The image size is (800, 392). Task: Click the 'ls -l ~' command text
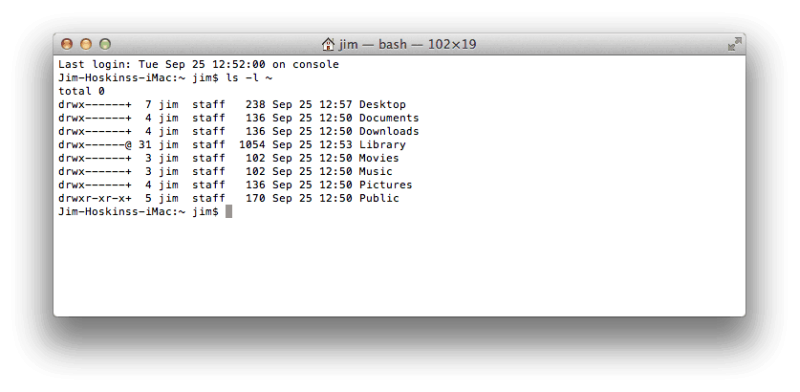tap(249, 78)
